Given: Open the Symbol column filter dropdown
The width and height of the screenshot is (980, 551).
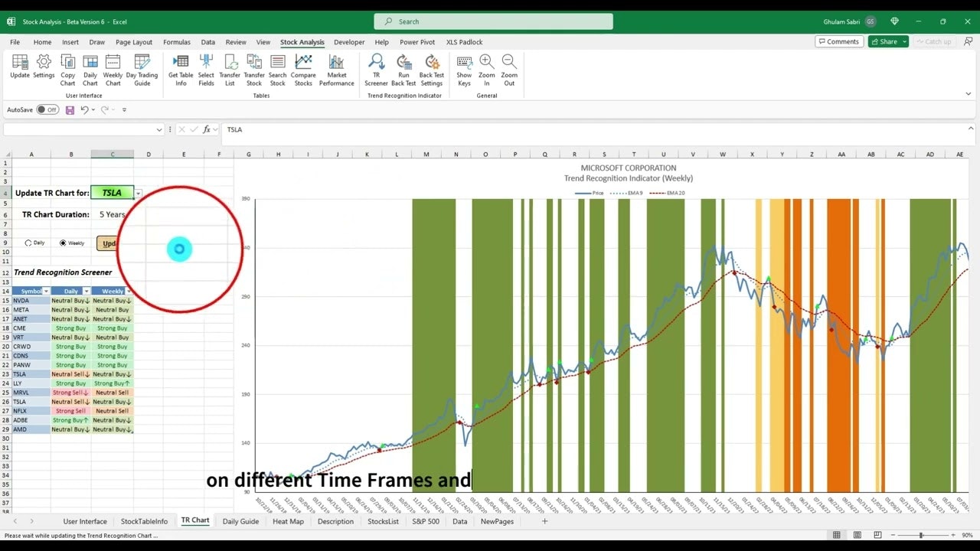Looking at the screenshot, I should point(46,292).
